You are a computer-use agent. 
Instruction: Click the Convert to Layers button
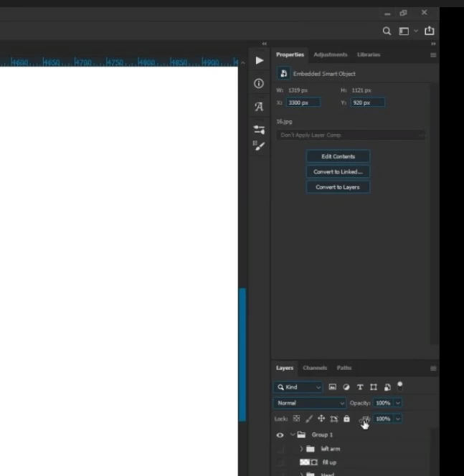coord(338,187)
